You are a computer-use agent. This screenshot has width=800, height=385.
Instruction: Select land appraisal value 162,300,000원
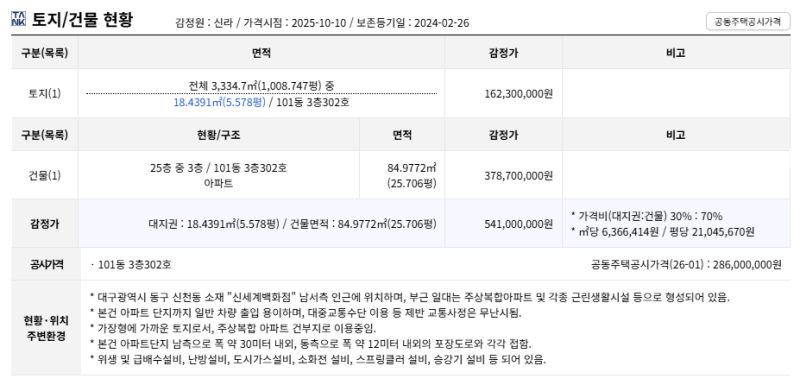point(518,94)
